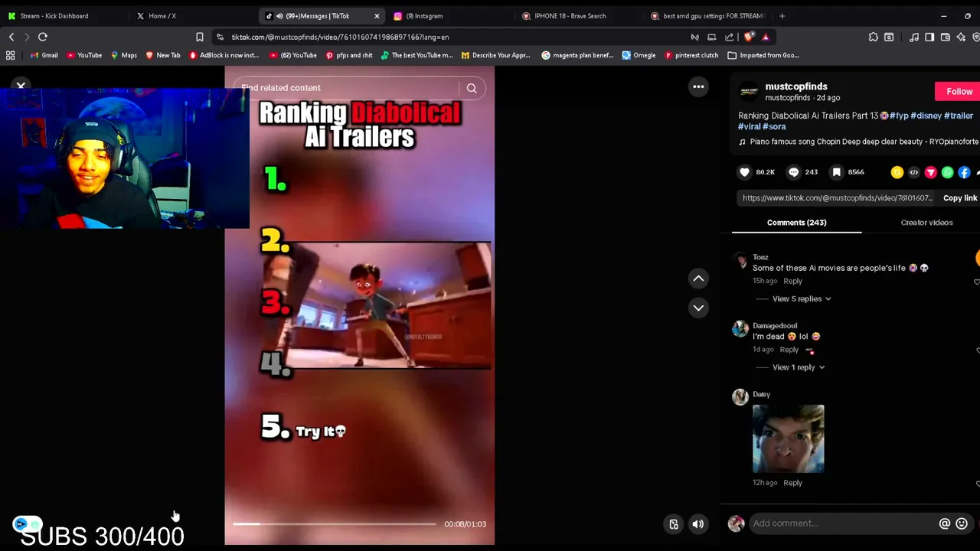This screenshot has height=551, width=980.
Task: Share the video via Facebook icon
Action: (965, 172)
